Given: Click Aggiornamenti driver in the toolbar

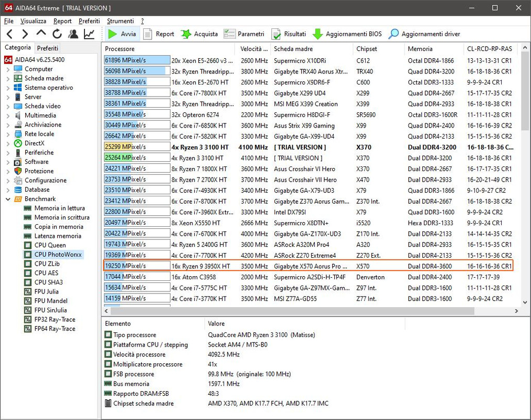Looking at the screenshot, I should (x=424, y=34).
